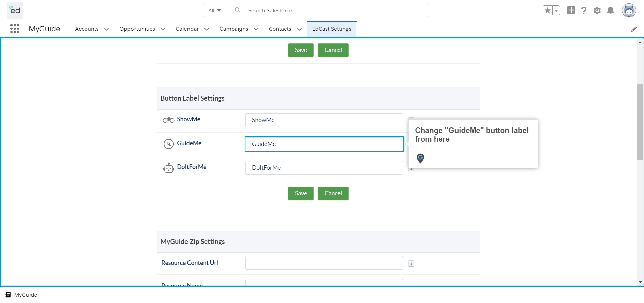Open the Notifications bell icon

click(x=611, y=10)
